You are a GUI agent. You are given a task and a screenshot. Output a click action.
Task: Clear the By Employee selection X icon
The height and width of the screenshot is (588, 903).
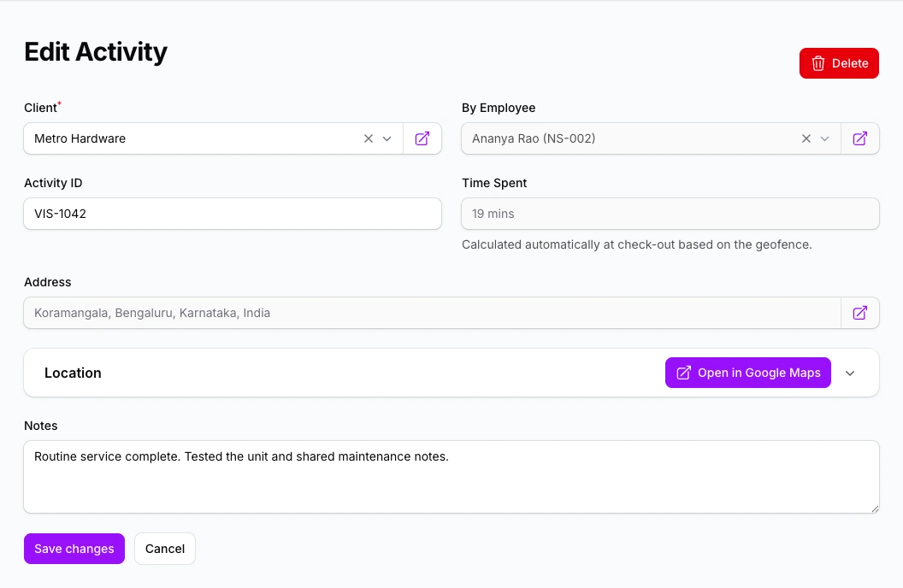(x=806, y=138)
